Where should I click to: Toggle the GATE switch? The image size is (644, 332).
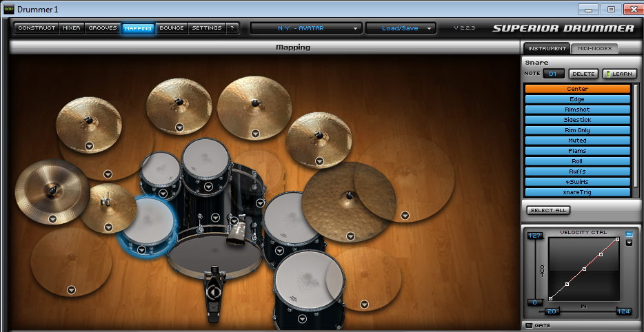point(529,325)
